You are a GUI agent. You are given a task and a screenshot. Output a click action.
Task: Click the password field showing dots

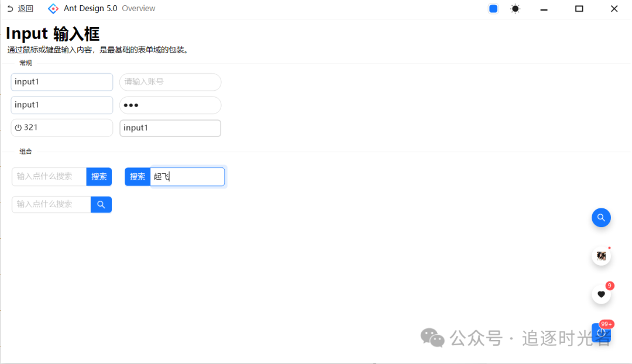170,105
